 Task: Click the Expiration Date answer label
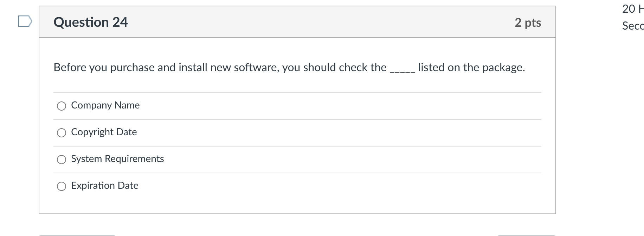click(104, 186)
